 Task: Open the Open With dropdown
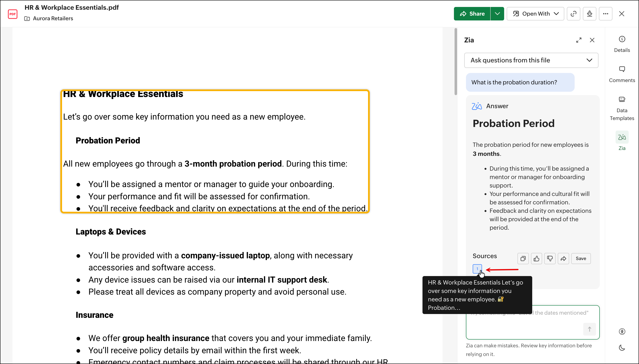(x=535, y=14)
